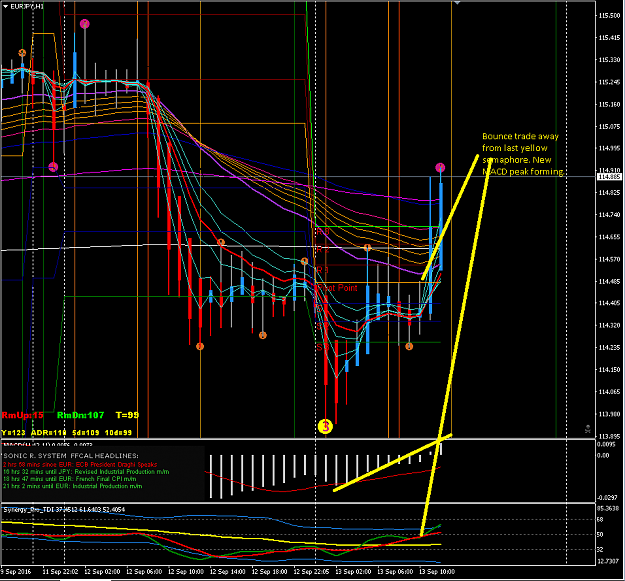The image size is (625, 581).
Task: Click the 12 Sep 10:00 time label
Action: 186,571
